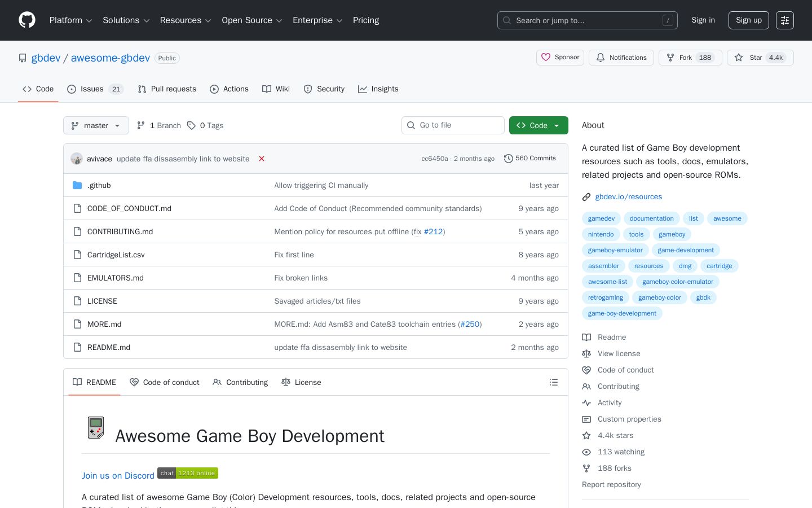Click the Game Boy emoji image
The image size is (812, 508).
96,427
